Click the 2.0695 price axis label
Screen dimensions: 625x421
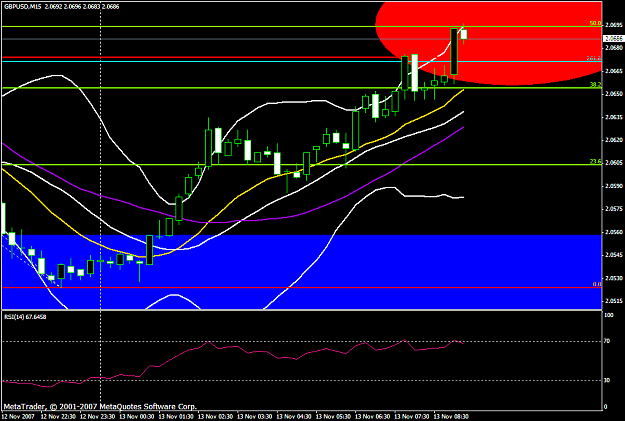(x=614, y=25)
